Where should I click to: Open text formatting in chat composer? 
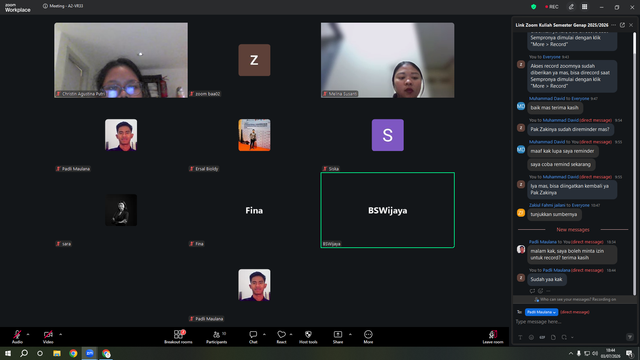click(520, 337)
